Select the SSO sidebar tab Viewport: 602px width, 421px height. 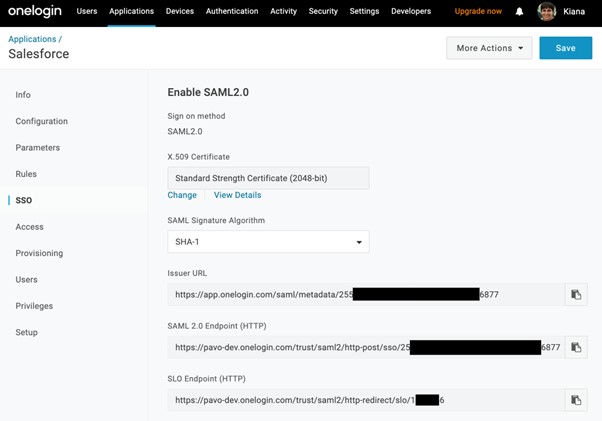pos(23,200)
